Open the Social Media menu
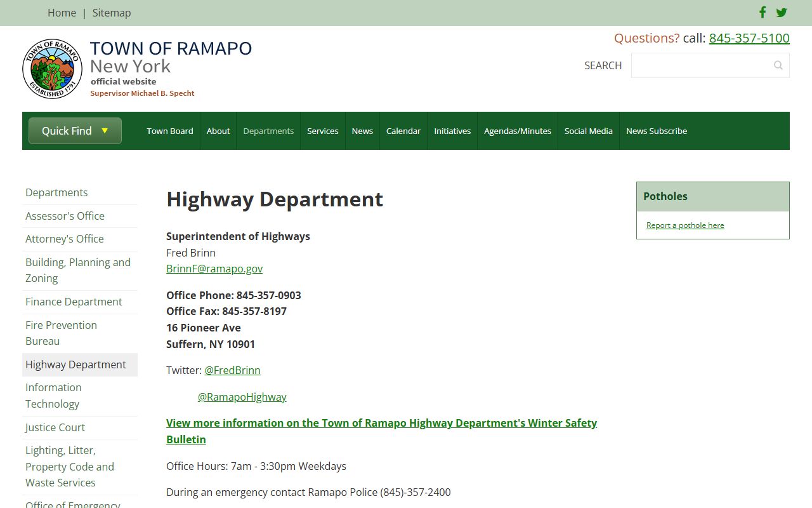812x508 pixels. point(589,131)
